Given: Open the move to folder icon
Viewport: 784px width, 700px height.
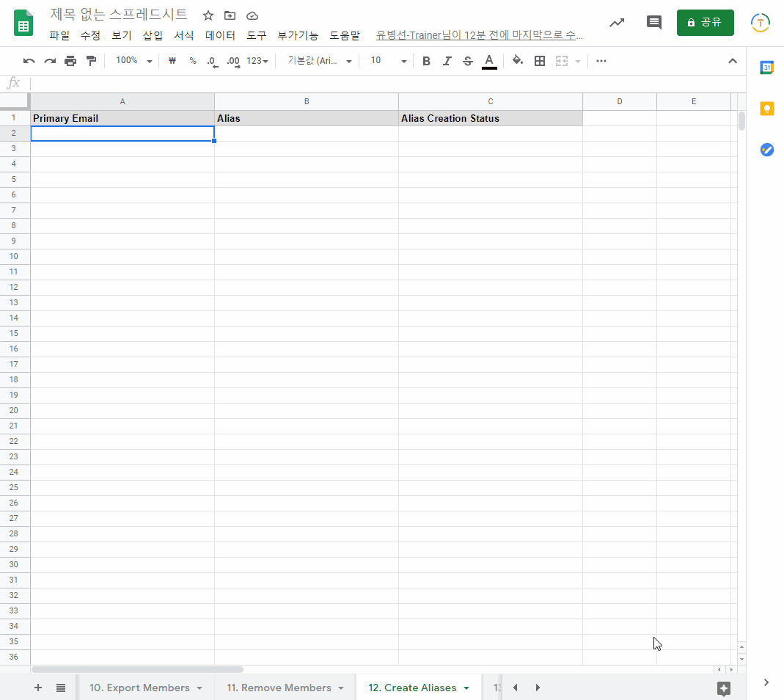Looking at the screenshot, I should pos(230,15).
